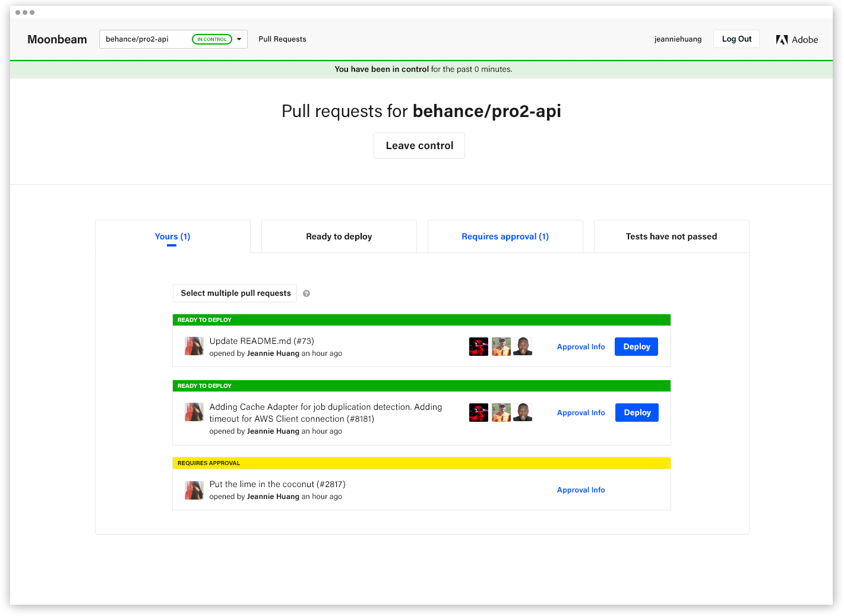844x616 pixels.
Task: Click red approver avatar on Update README.md row
Action: pos(479,346)
